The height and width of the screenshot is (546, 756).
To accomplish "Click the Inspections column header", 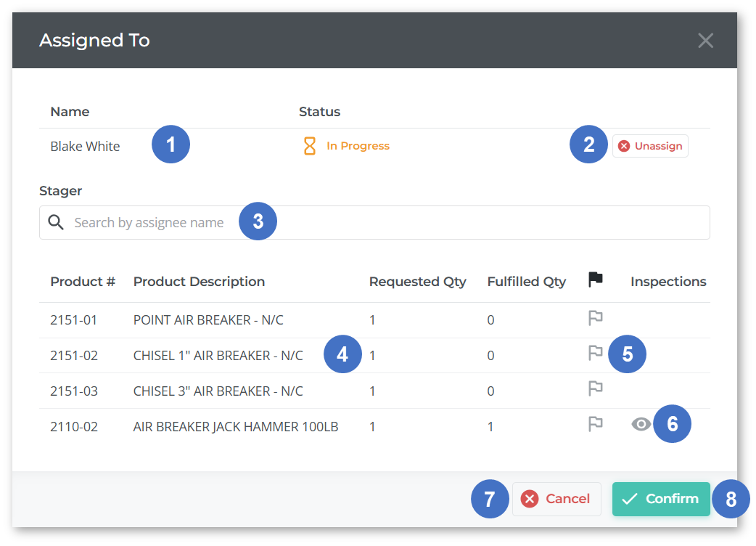I will [667, 282].
